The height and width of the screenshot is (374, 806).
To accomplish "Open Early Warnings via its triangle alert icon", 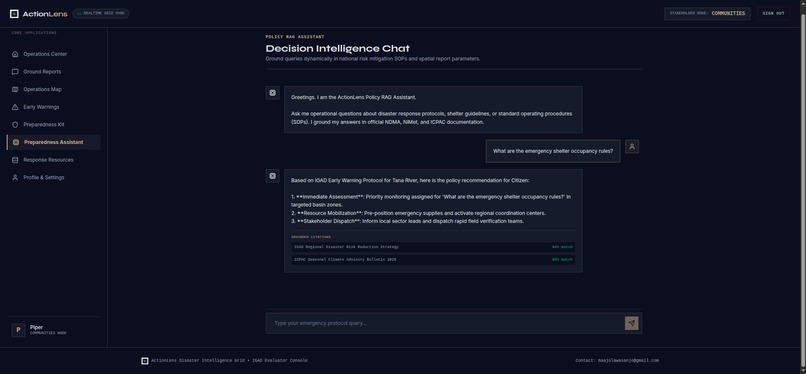I will click(x=15, y=107).
